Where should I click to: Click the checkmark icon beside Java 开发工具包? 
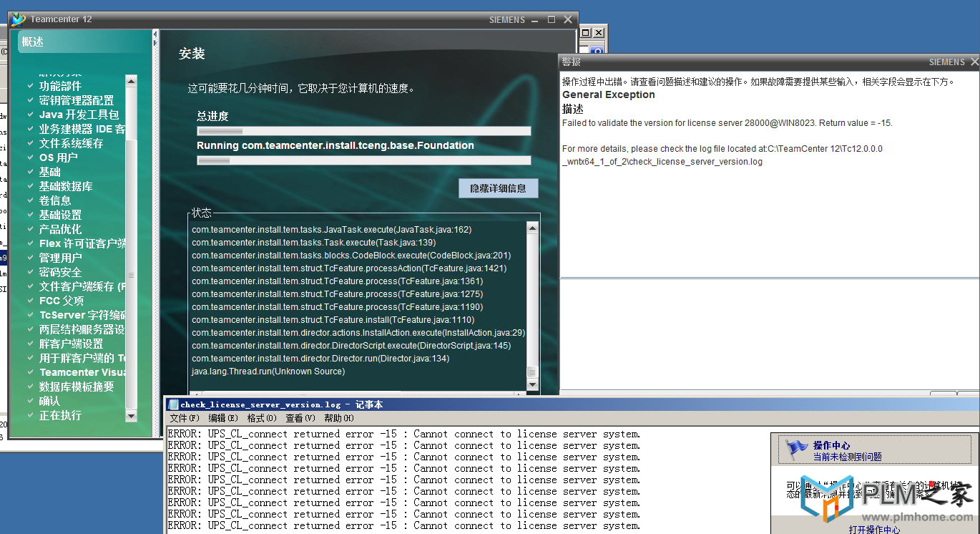(x=31, y=115)
